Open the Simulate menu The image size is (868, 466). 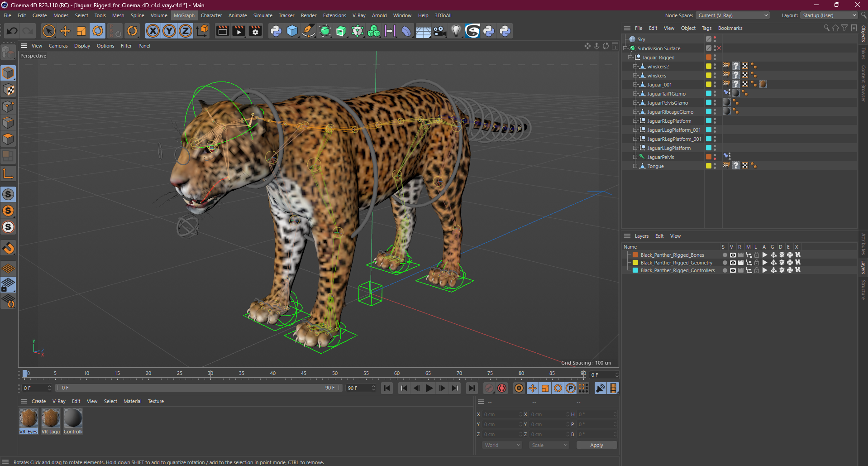pyautogui.click(x=262, y=15)
